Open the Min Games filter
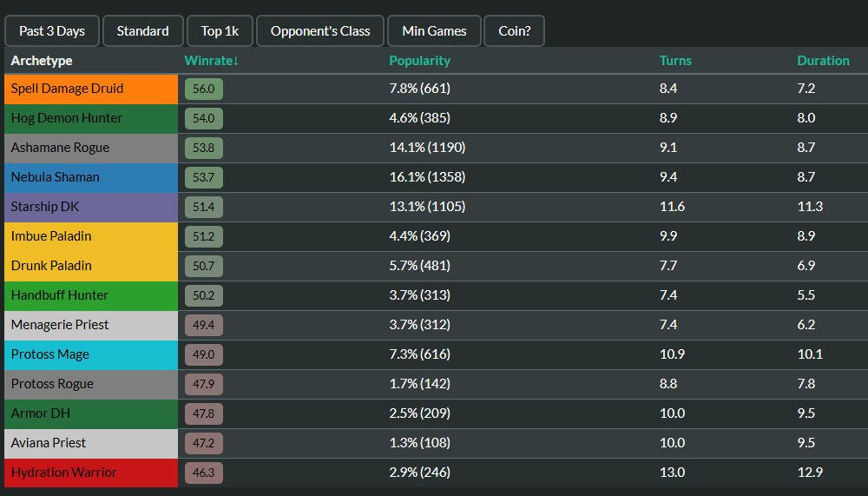The width and height of the screenshot is (868, 496). [434, 31]
